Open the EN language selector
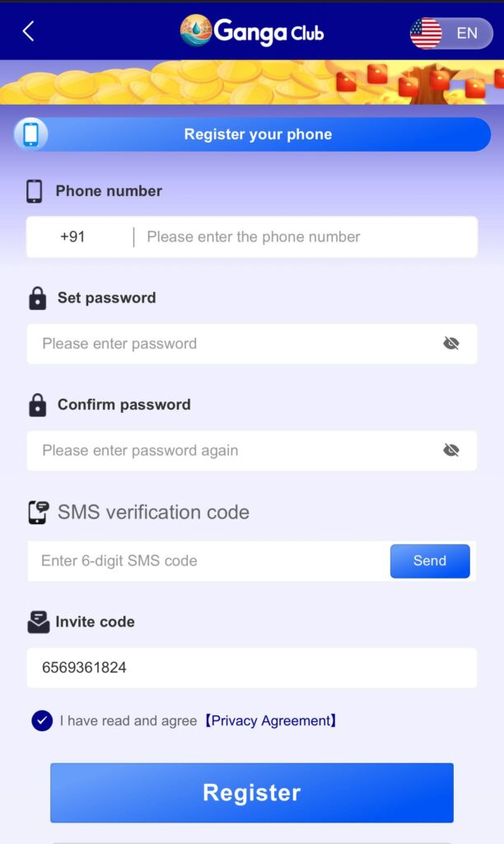 point(466,34)
